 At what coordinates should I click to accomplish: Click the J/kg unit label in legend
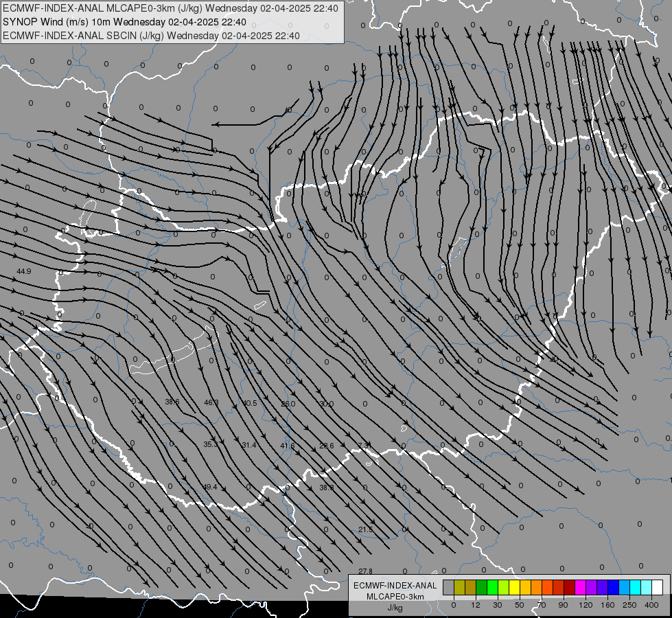click(395, 608)
